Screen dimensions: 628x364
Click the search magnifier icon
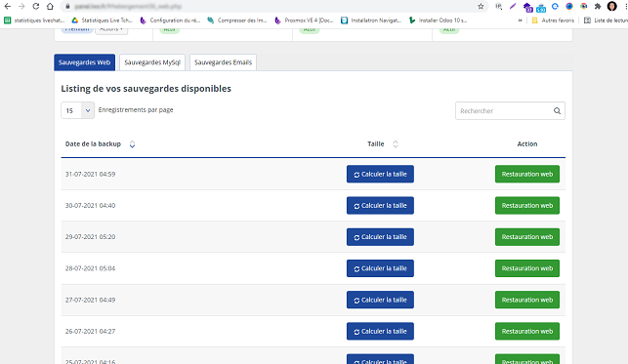click(x=557, y=111)
